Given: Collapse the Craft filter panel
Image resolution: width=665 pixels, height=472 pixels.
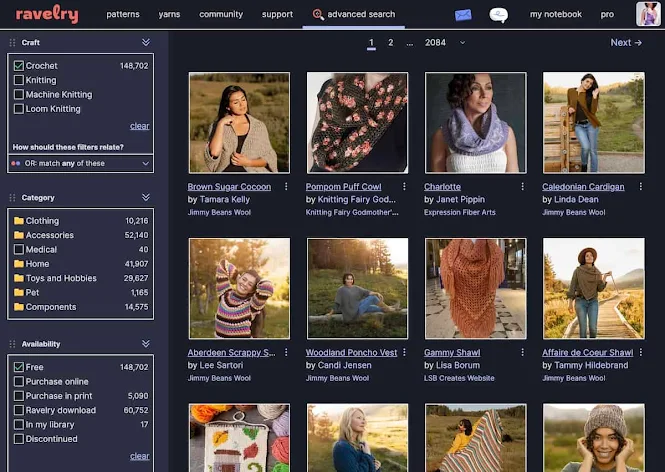Looking at the screenshot, I should click(146, 42).
